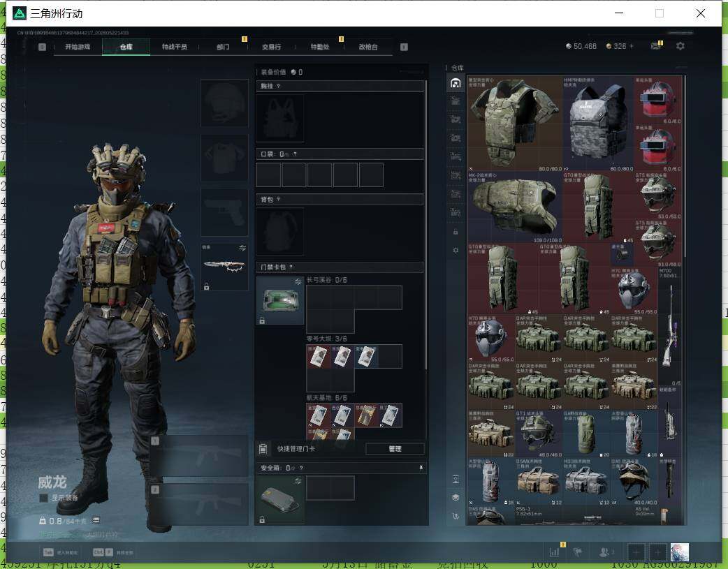The width and height of the screenshot is (728, 569).
Task: Click the 管理 button for keycards
Action: (x=395, y=449)
